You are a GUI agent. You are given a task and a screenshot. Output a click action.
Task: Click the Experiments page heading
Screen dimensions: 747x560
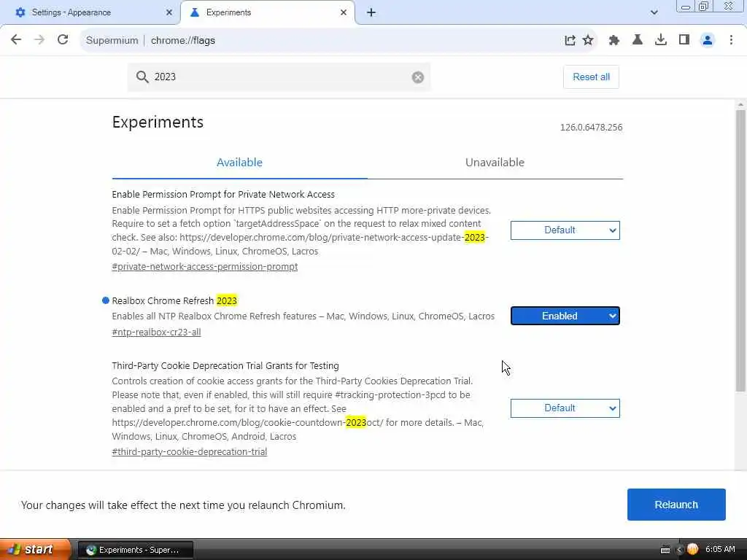click(158, 122)
